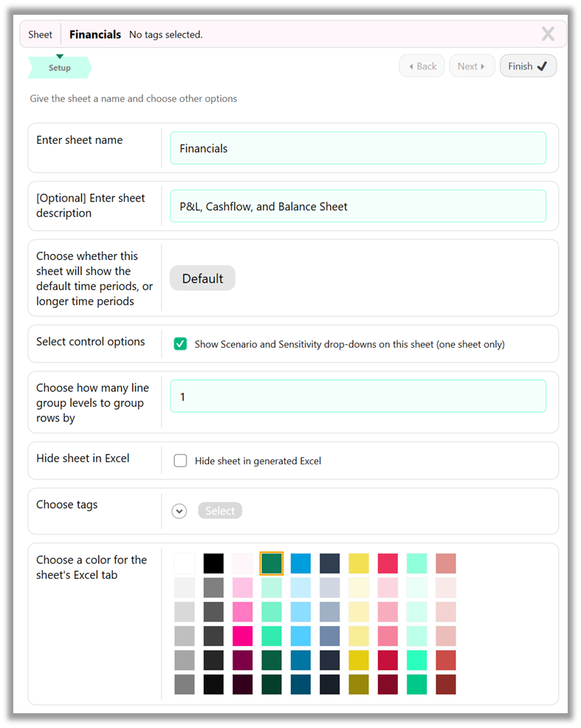
Task: Select the currently highlighted dark green swatch
Action: click(x=271, y=563)
